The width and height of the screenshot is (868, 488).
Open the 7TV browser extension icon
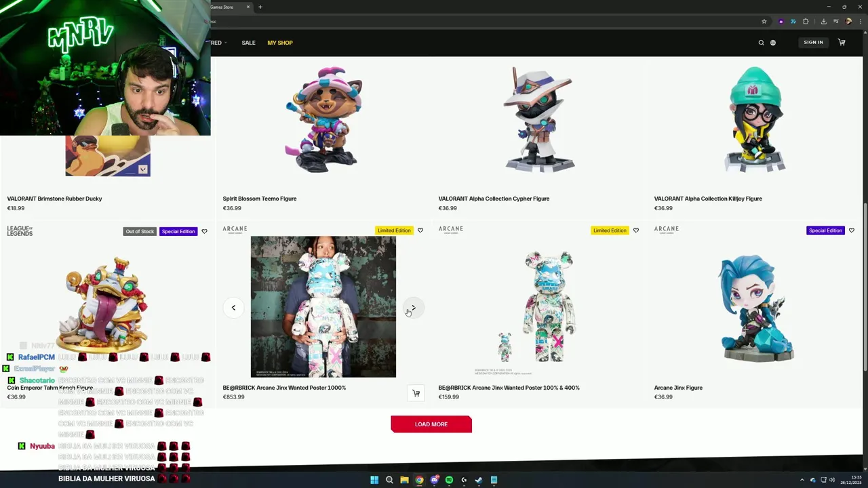793,21
